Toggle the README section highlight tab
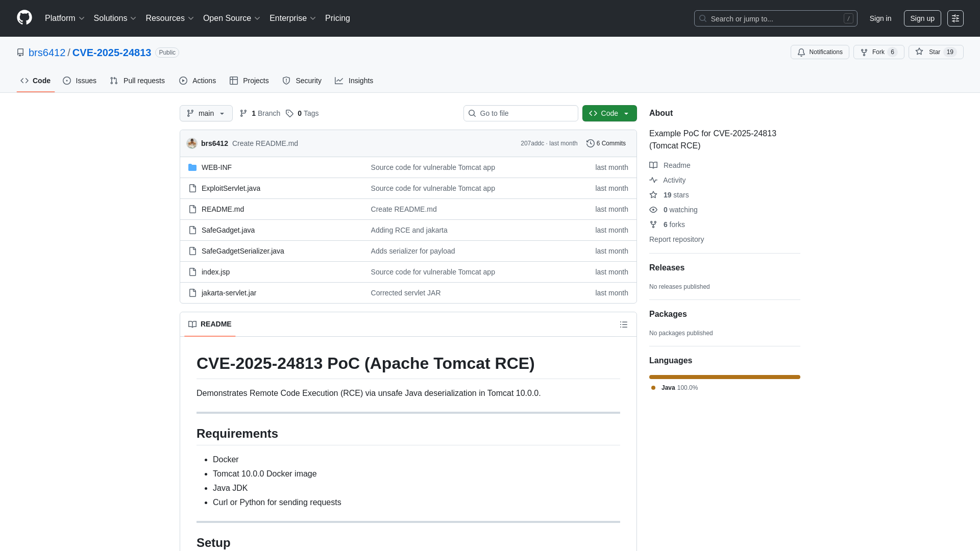Viewport: 980px width, 551px height. pos(209,324)
